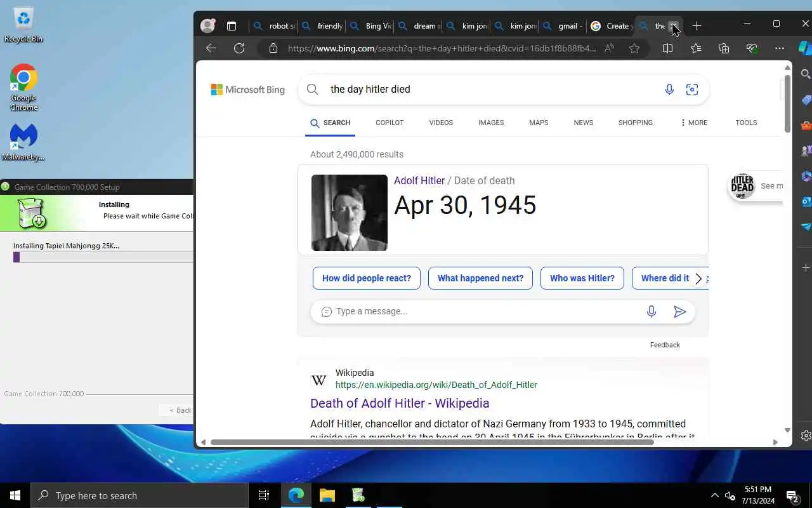
Task: Select the NEWS results tab
Action: tap(584, 123)
